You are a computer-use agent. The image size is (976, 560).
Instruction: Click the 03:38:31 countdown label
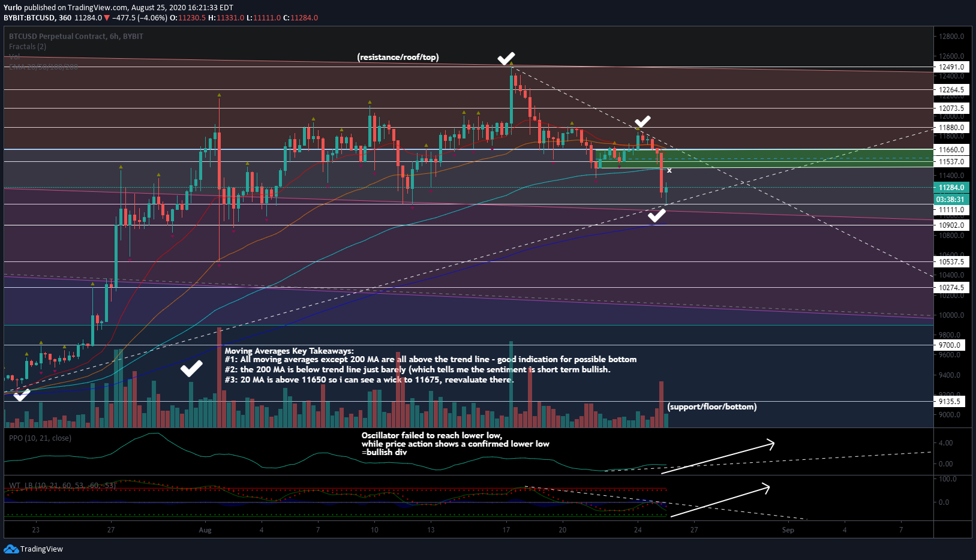click(952, 200)
